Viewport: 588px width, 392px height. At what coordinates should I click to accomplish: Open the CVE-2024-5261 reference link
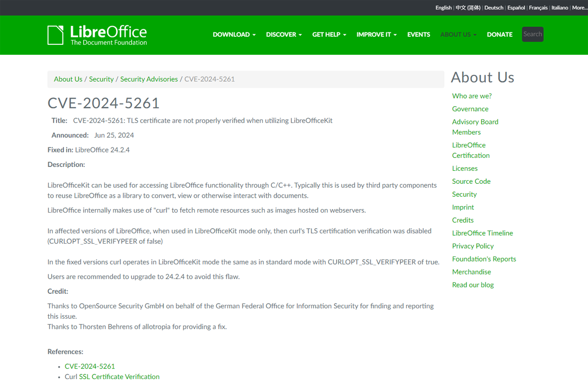click(x=90, y=366)
